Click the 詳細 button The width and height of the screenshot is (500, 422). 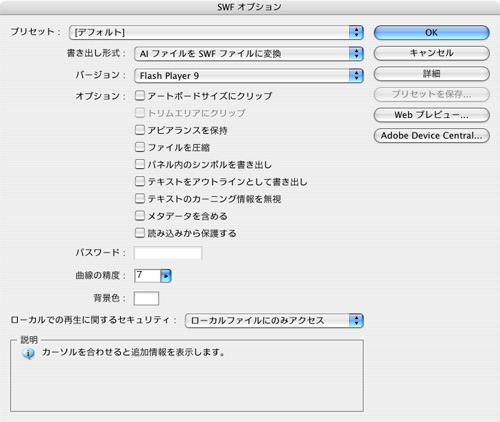coord(432,74)
